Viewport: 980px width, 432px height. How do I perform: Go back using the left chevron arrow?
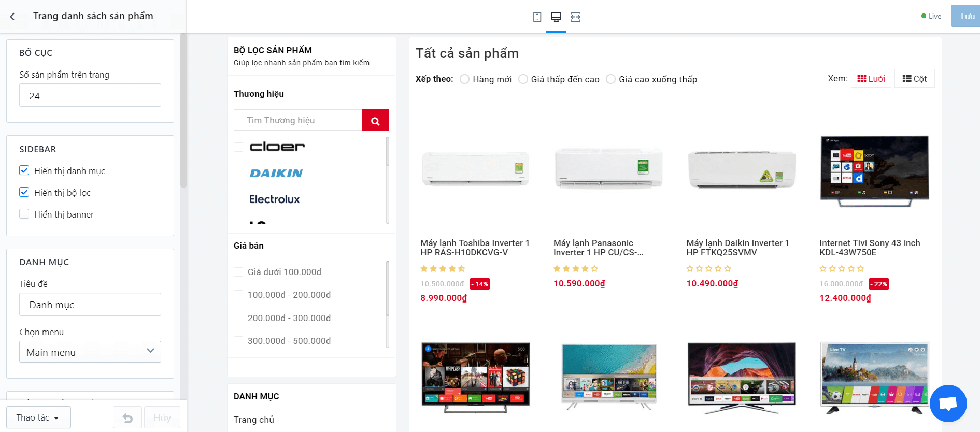[x=12, y=17]
